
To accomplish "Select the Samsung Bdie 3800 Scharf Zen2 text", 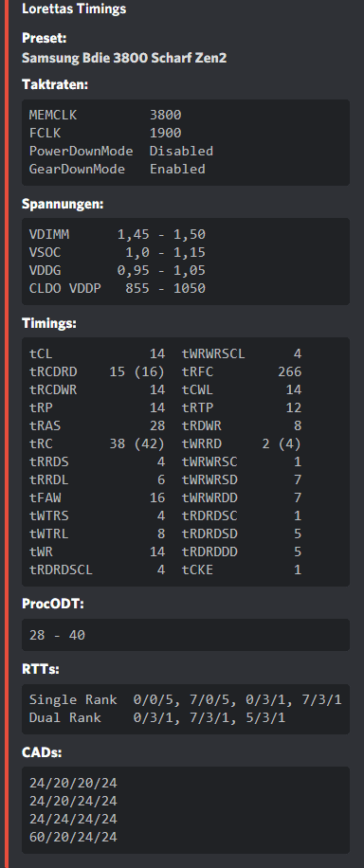I will (x=124, y=58).
